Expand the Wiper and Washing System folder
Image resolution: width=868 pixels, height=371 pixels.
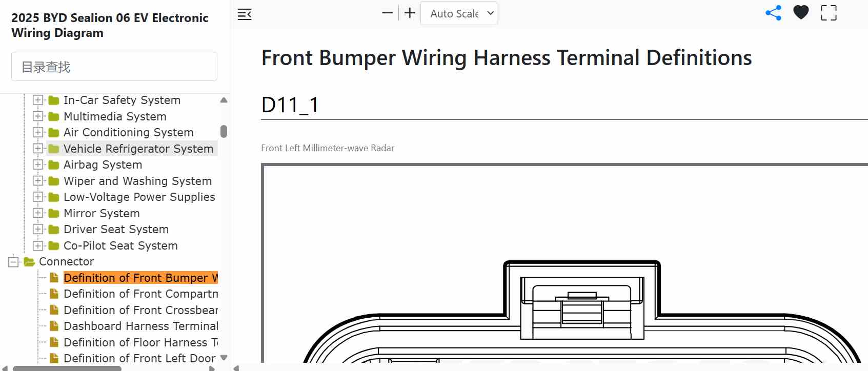pyautogui.click(x=38, y=181)
